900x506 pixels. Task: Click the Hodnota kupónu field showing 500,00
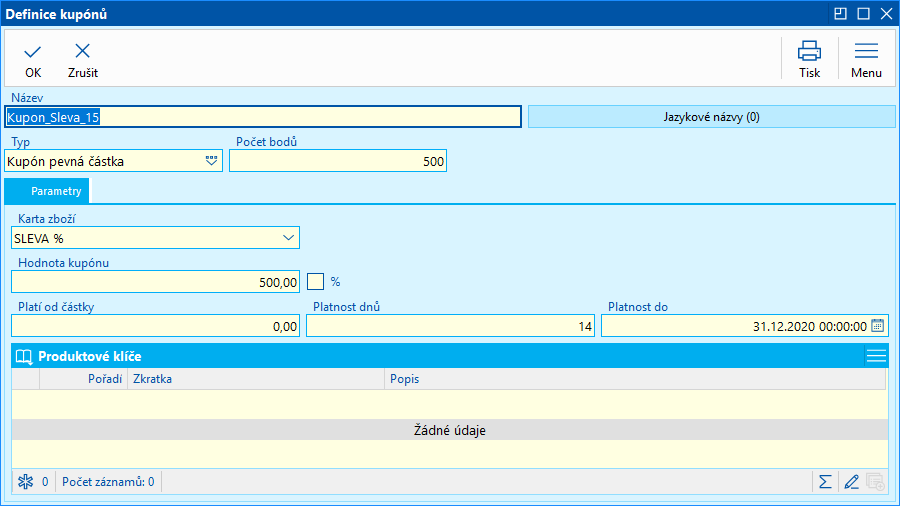(156, 282)
